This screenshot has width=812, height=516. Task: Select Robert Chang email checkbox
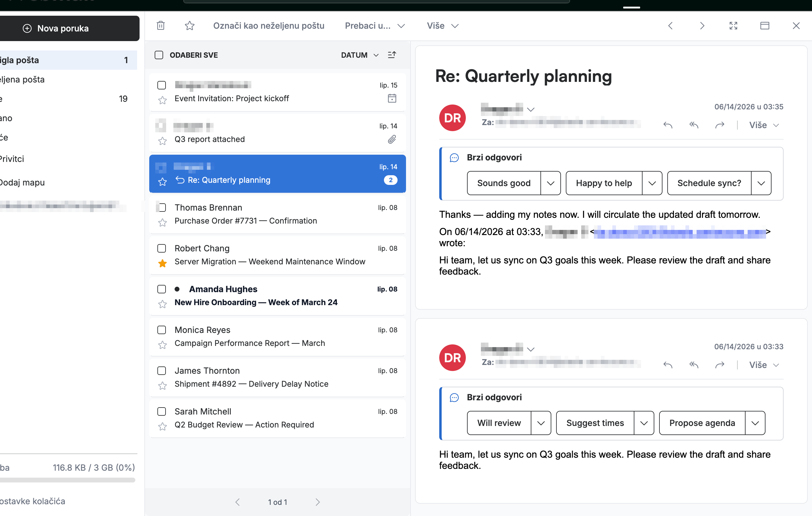[x=162, y=248]
